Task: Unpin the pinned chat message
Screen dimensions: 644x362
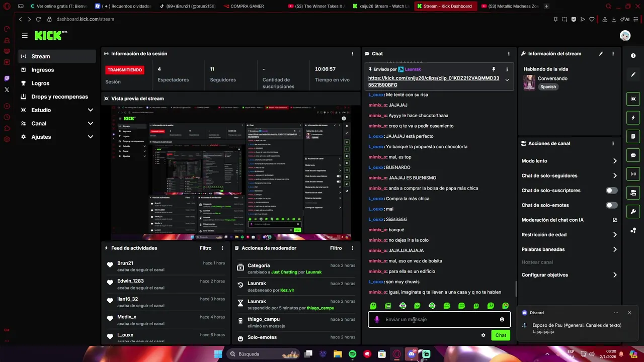Action: [494, 69]
